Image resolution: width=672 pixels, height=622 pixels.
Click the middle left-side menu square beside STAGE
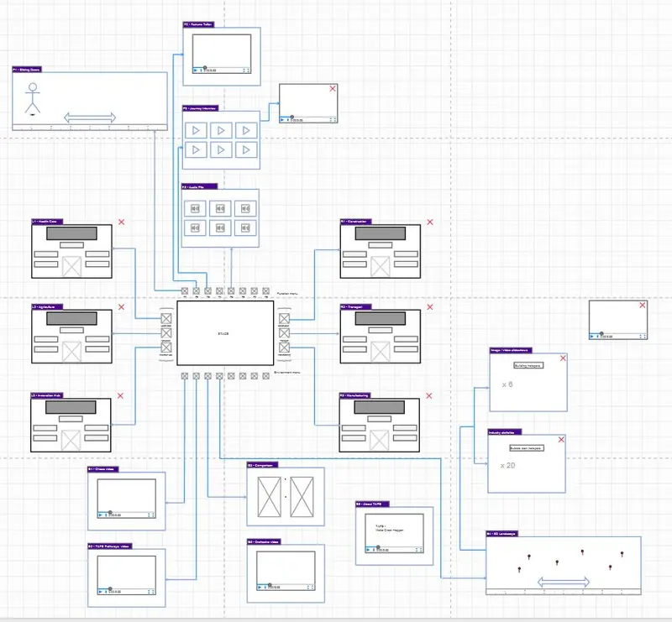pos(166,333)
